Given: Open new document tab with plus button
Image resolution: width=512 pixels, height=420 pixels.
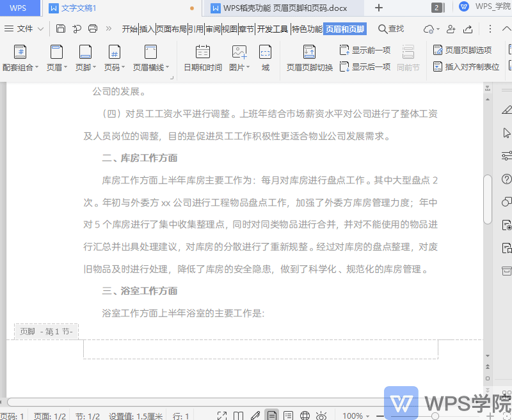Looking at the screenshot, I should [379, 8].
